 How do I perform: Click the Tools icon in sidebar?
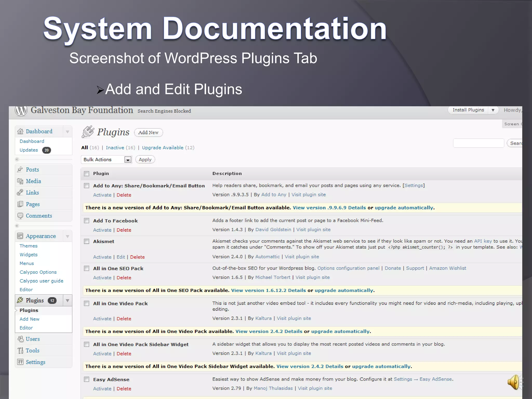(x=20, y=351)
